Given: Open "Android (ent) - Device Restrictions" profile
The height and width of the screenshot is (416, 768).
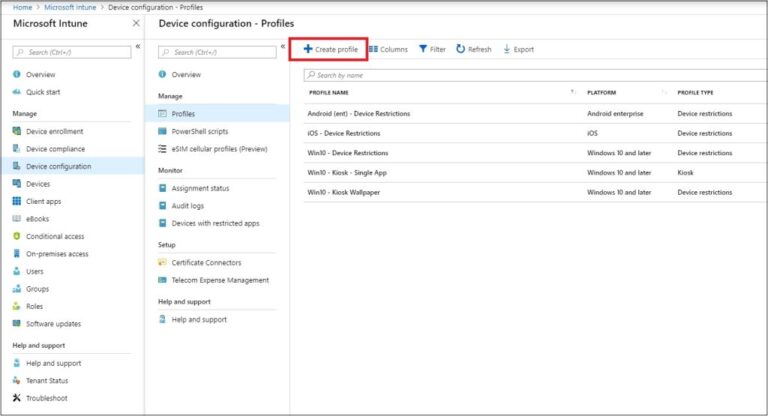Looking at the screenshot, I should 359,114.
